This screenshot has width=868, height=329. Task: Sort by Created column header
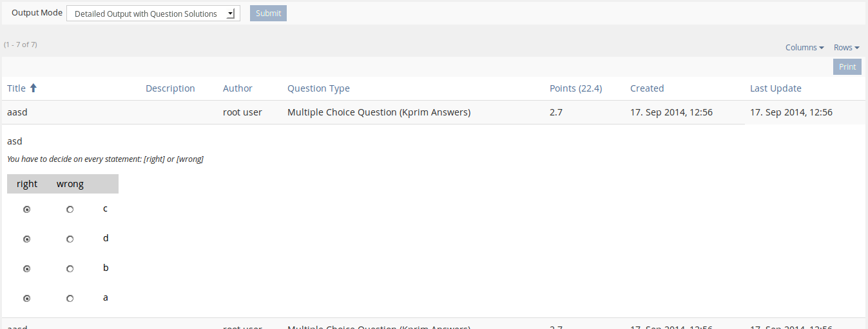coord(647,88)
